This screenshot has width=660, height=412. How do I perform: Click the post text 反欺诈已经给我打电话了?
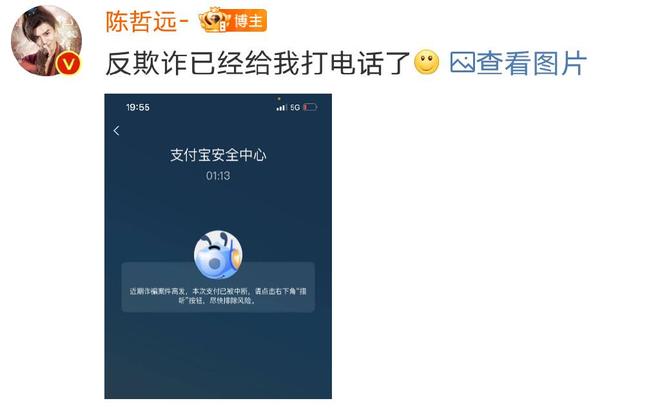(x=258, y=63)
